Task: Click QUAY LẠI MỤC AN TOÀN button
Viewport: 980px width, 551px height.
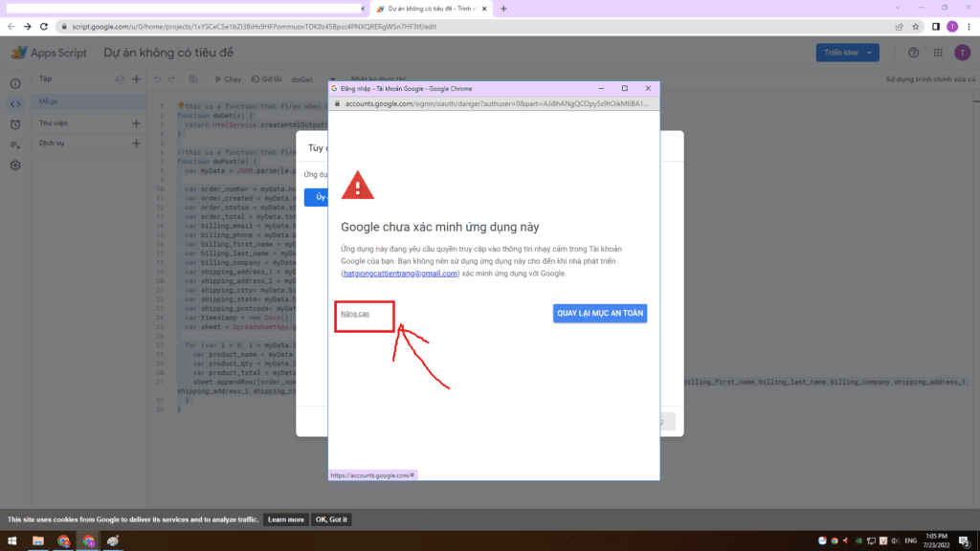Action: tap(600, 313)
